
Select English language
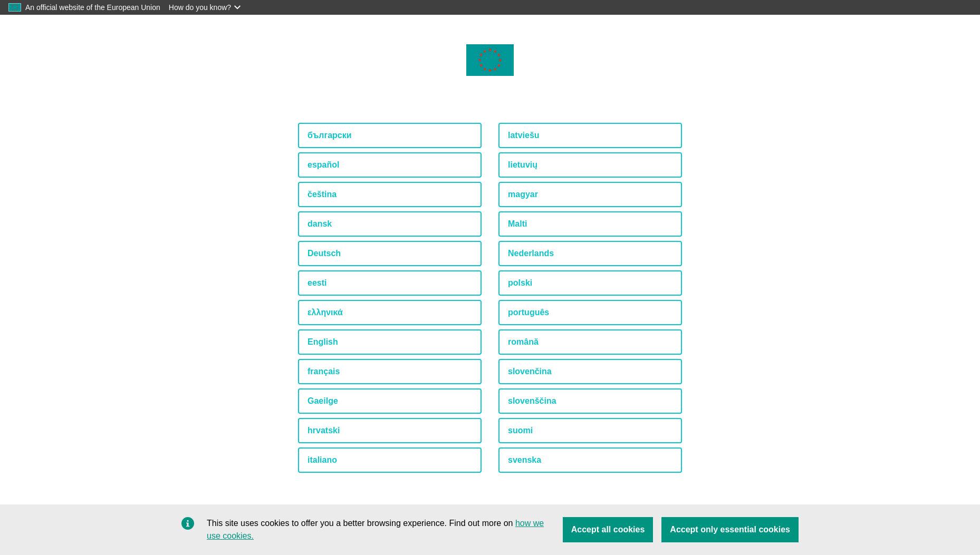tap(390, 342)
